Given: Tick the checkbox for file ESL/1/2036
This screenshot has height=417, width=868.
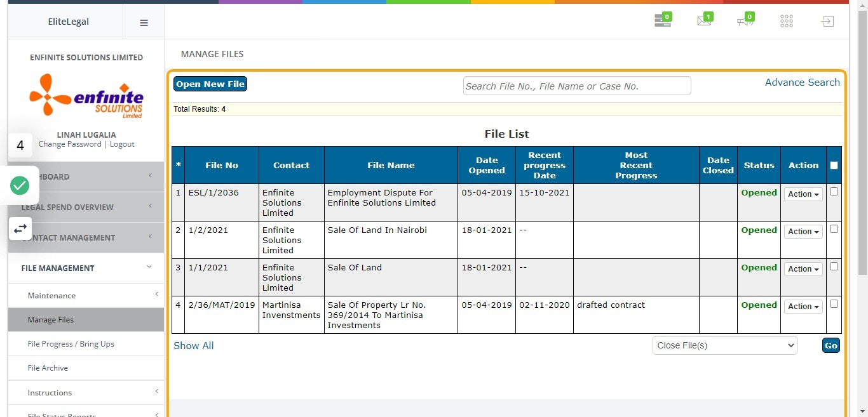Looking at the screenshot, I should coord(834,192).
